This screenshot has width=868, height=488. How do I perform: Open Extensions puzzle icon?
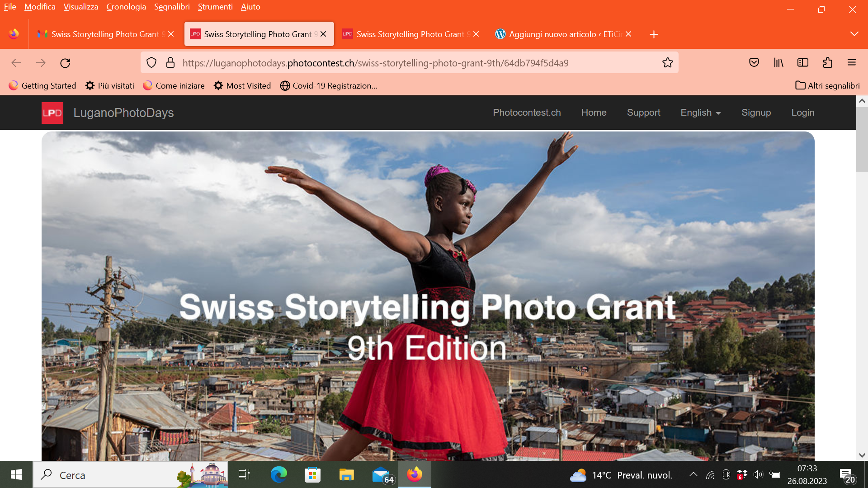tap(827, 63)
